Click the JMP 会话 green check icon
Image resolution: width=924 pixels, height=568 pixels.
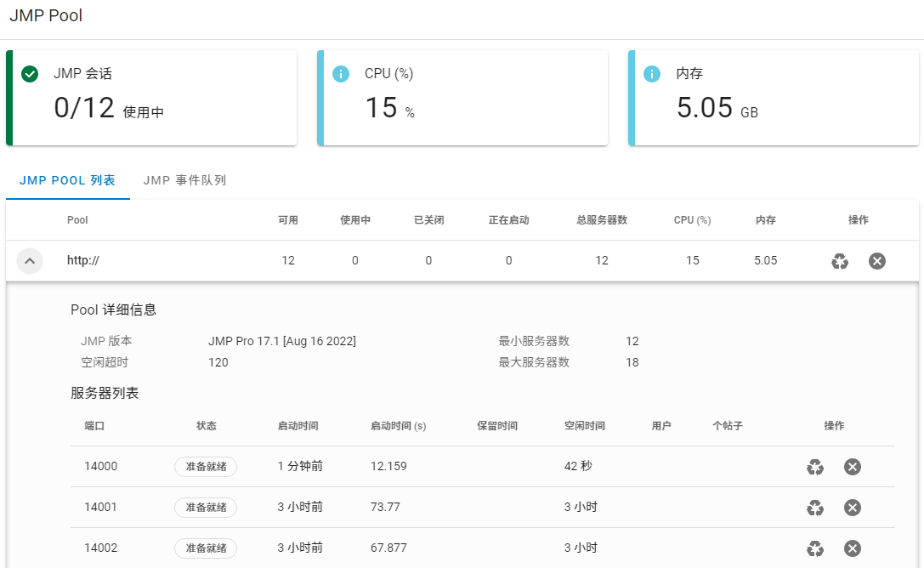pyautogui.click(x=30, y=74)
